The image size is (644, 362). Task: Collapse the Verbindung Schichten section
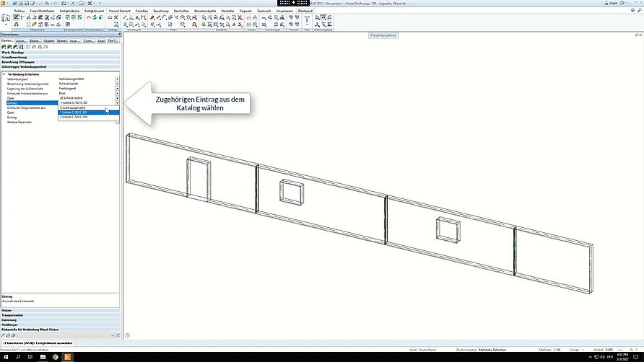[x=4, y=74]
